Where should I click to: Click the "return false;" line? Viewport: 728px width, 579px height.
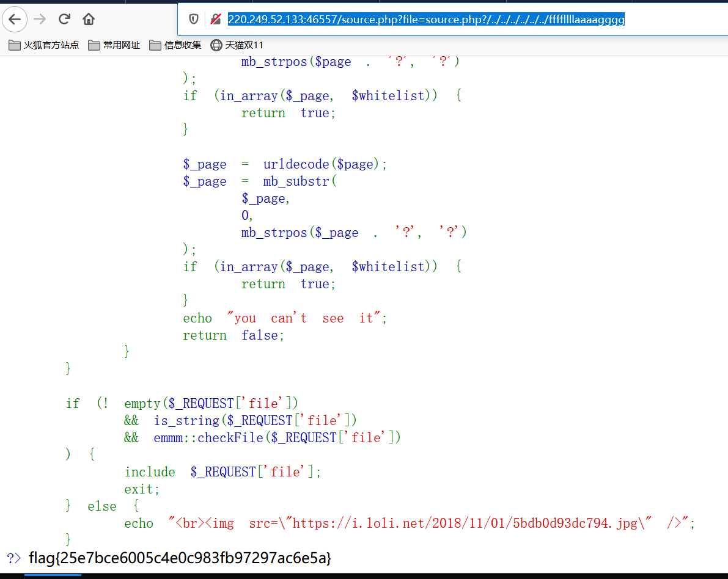click(x=233, y=335)
